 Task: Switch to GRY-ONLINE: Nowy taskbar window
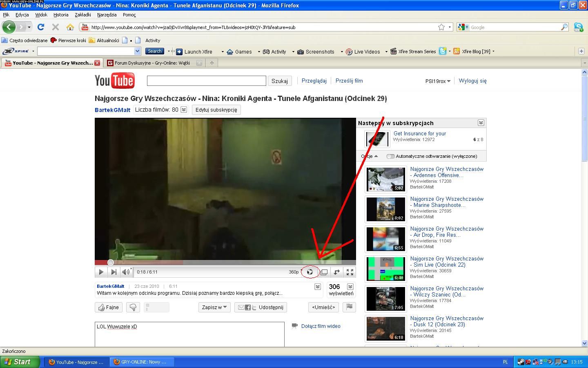click(x=142, y=362)
